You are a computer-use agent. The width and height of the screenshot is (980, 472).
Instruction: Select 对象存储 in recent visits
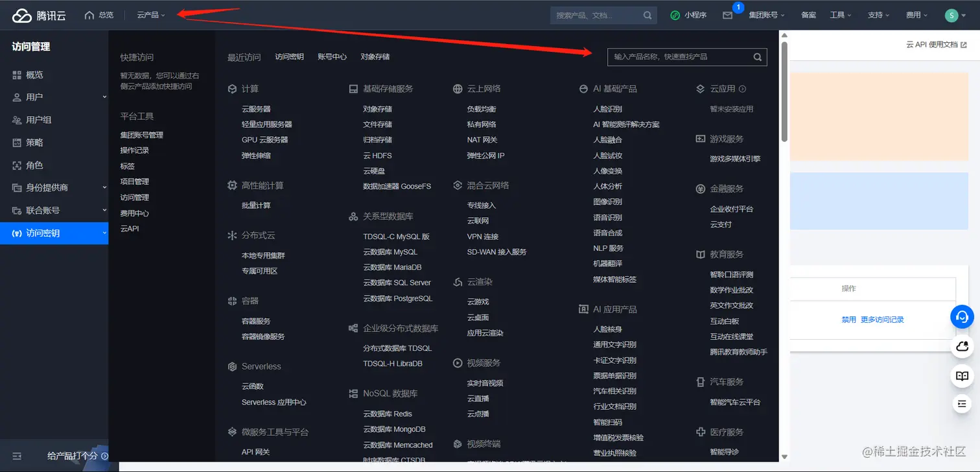click(375, 57)
